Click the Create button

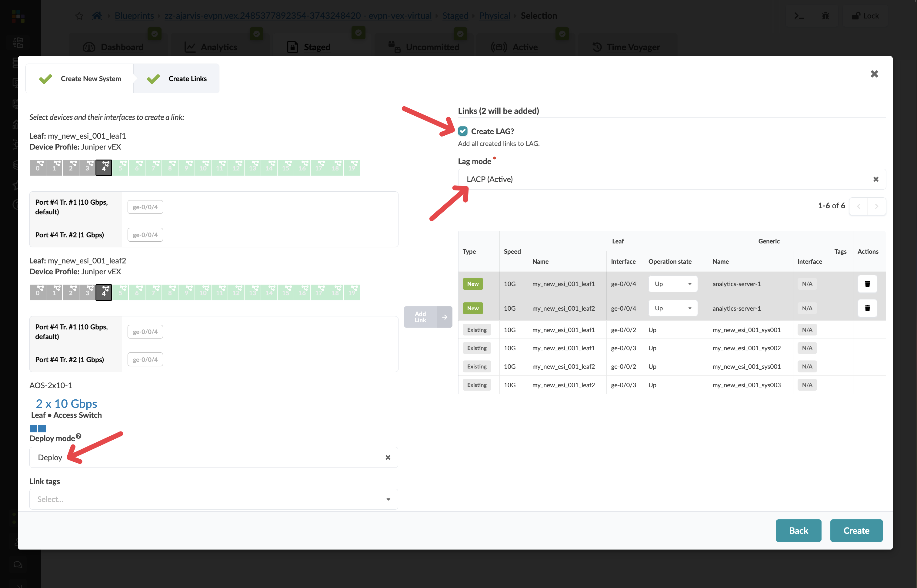(x=856, y=530)
